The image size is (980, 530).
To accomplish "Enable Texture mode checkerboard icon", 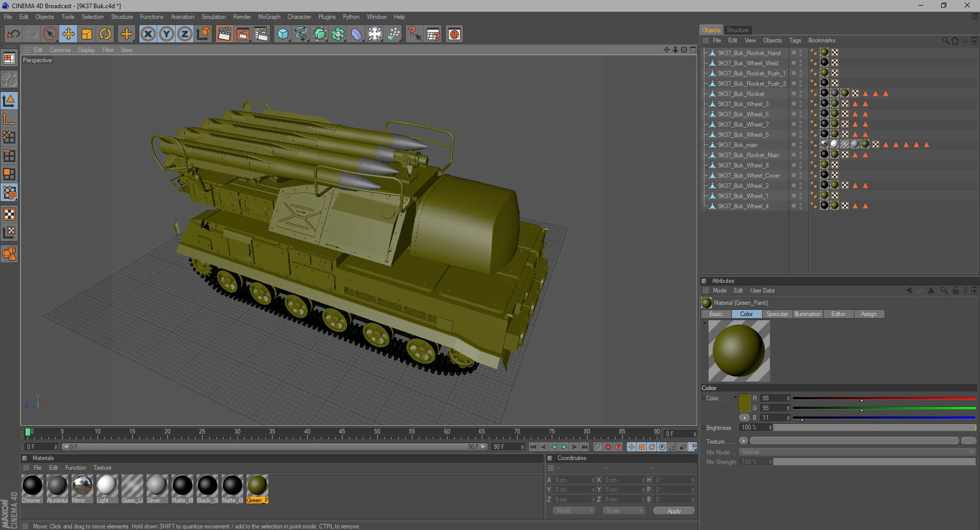I will [9, 214].
